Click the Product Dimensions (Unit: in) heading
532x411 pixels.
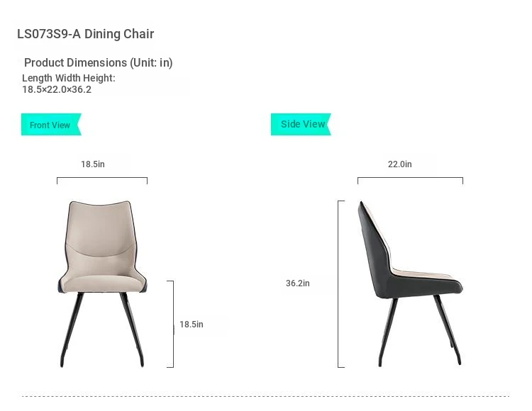[x=99, y=62]
